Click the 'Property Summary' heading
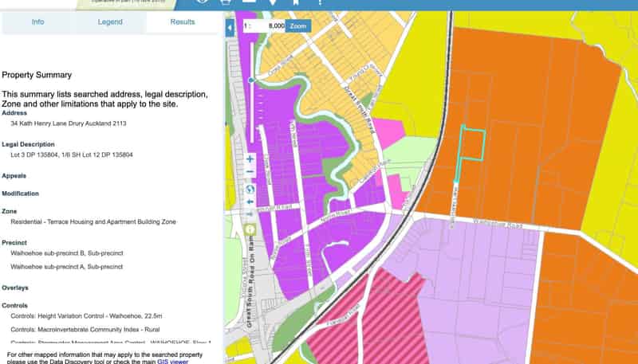 37,75
